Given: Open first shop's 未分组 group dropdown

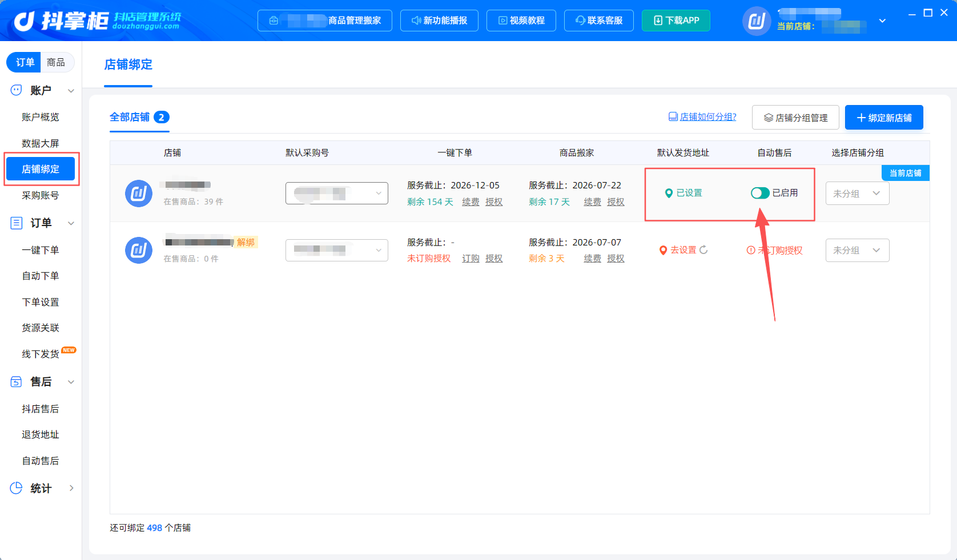Looking at the screenshot, I should pos(857,194).
